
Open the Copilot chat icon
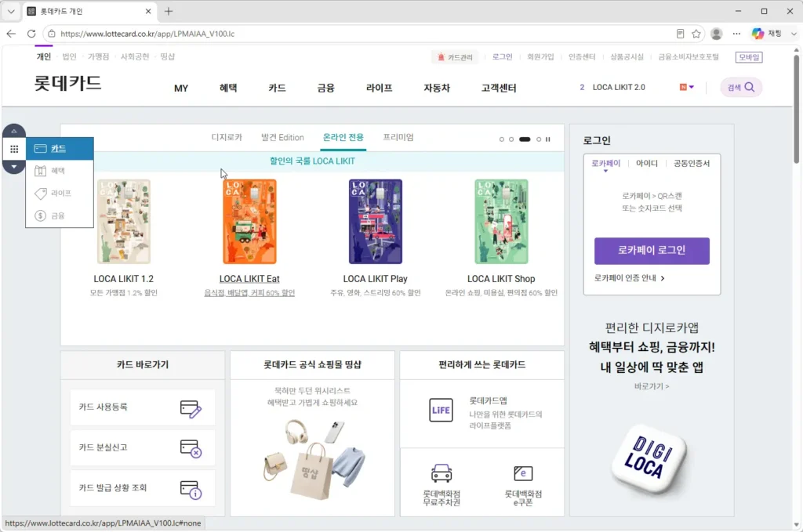(x=758, y=34)
